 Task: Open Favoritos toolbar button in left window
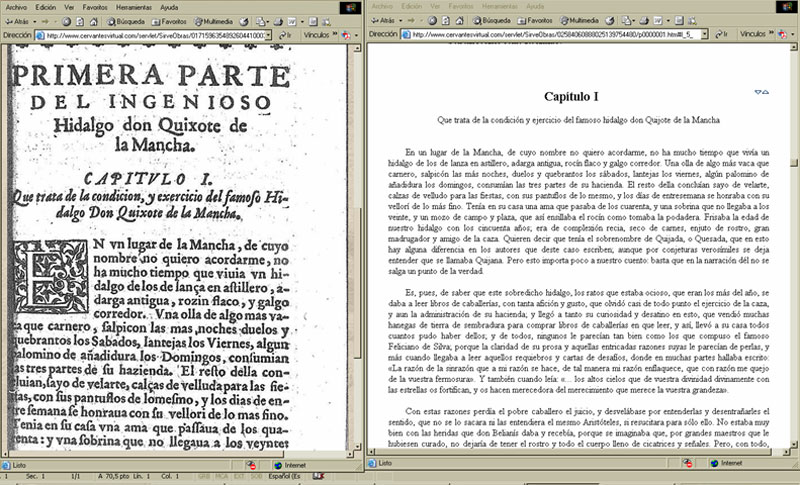(169, 22)
